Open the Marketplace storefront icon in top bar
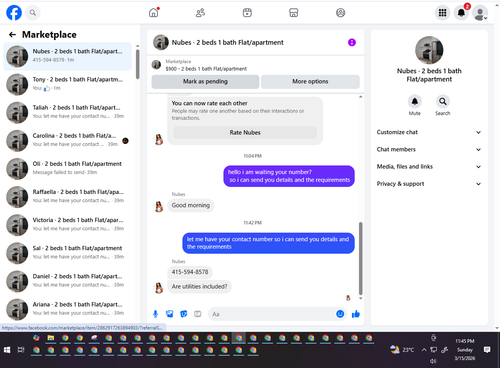The image size is (500, 368). click(x=294, y=13)
